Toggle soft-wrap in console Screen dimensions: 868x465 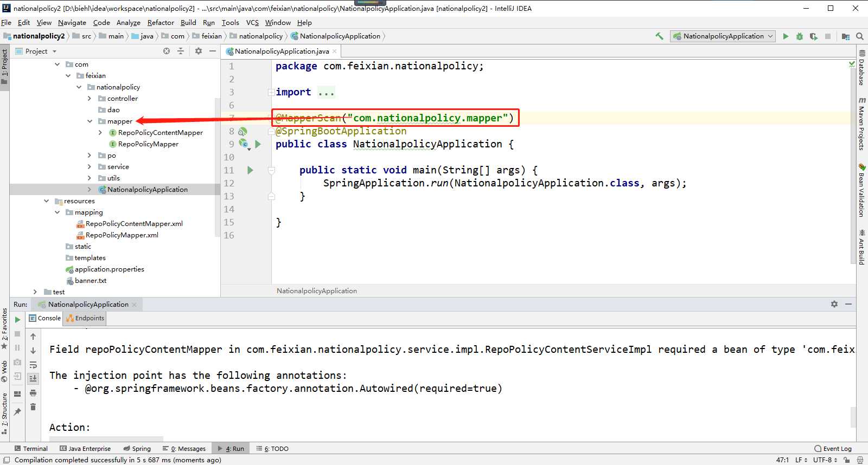(x=33, y=365)
